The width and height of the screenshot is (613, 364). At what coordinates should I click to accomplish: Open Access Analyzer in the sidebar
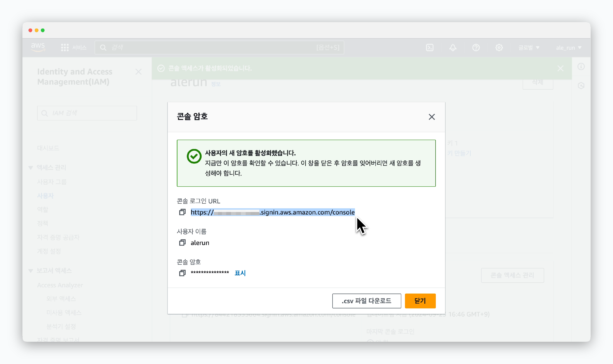click(60, 285)
